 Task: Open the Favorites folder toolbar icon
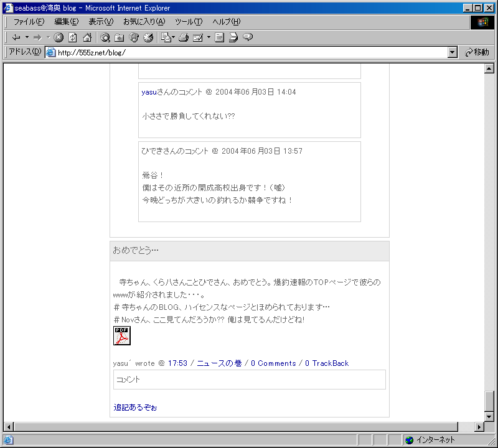coord(119,37)
